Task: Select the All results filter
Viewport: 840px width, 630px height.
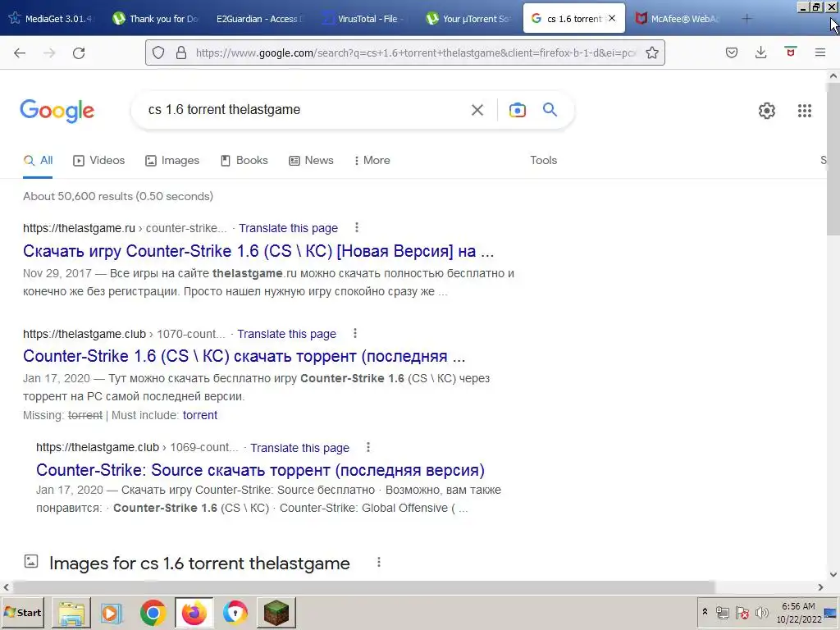Action: (x=38, y=160)
